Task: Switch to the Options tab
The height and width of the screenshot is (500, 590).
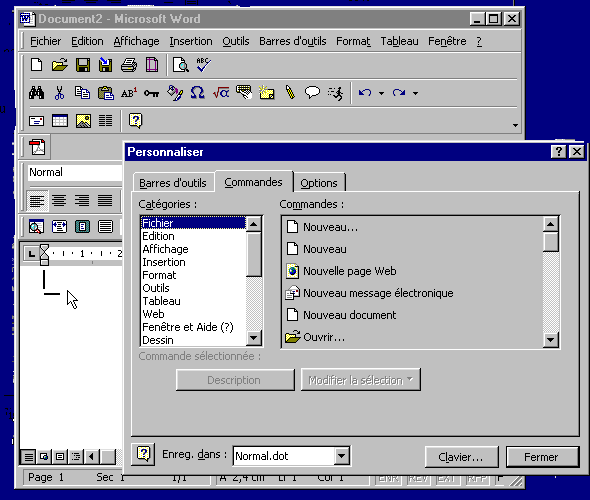Action: 319,183
